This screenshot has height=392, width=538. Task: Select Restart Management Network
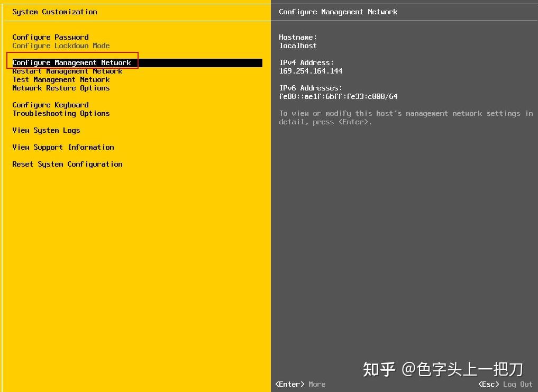tap(67, 71)
